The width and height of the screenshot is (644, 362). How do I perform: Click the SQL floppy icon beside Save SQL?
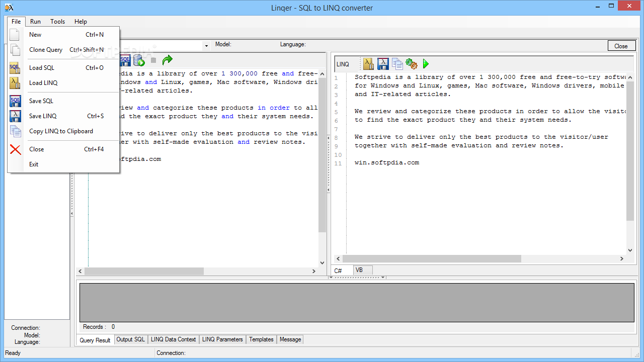pyautogui.click(x=16, y=101)
